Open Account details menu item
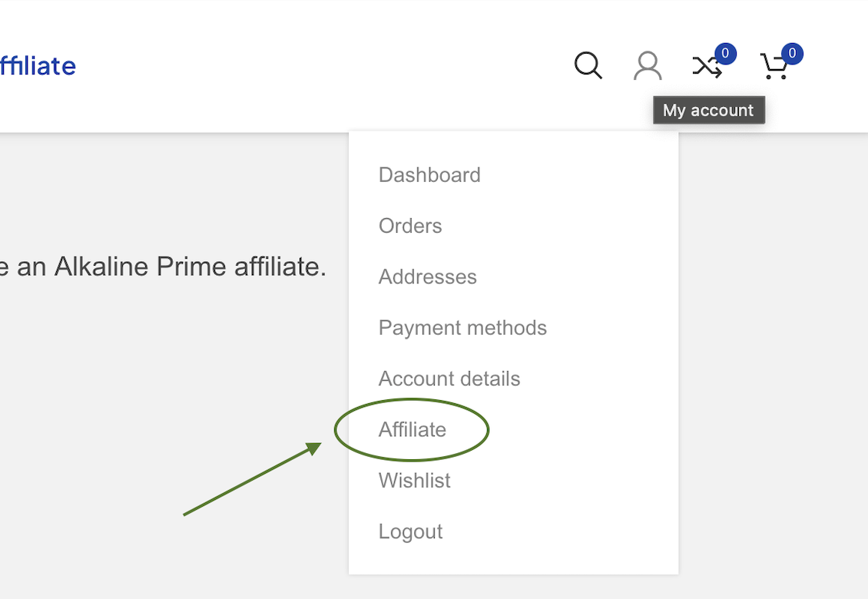 coord(449,379)
